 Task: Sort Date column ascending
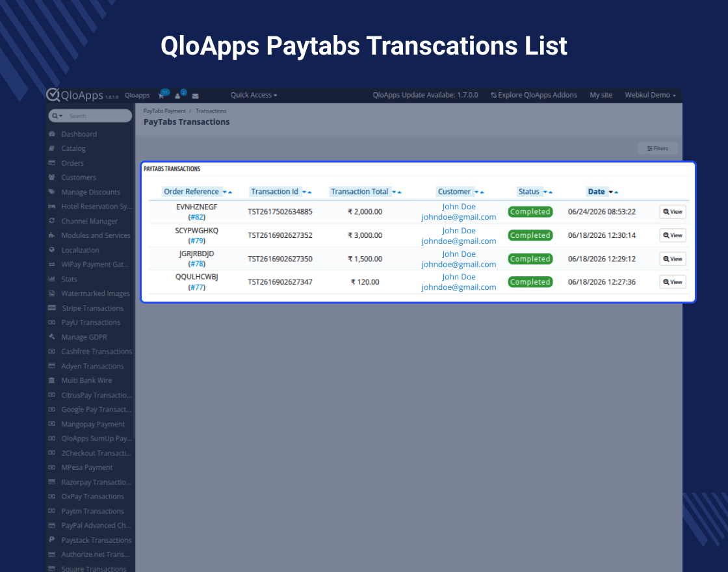click(x=617, y=192)
